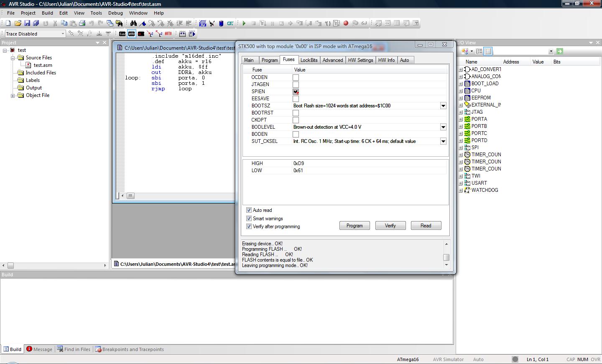The image size is (602, 364).
Task: Open the BODLEVEL brown-out dropdown
Action: [x=443, y=127]
